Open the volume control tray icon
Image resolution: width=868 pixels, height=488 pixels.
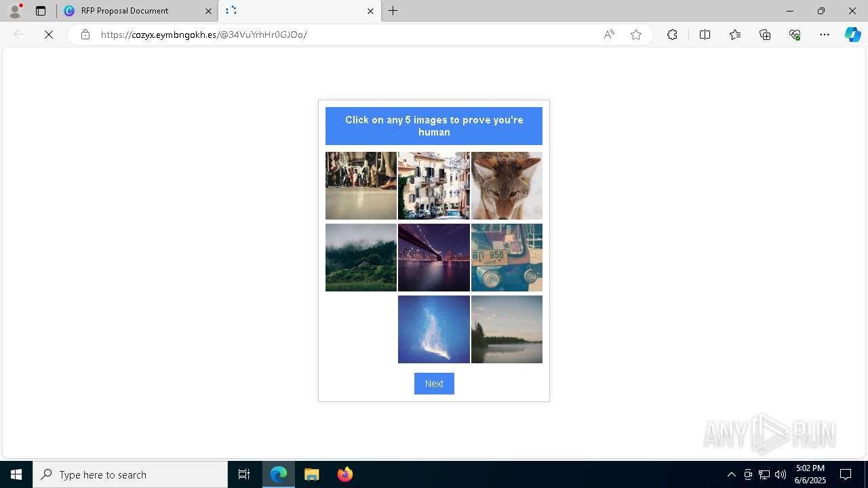781,474
